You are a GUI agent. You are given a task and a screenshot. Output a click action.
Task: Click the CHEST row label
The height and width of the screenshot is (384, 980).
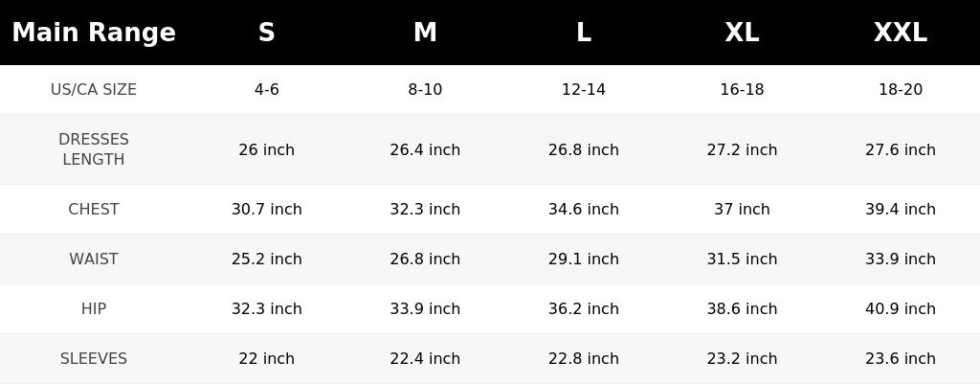tap(94, 209)
